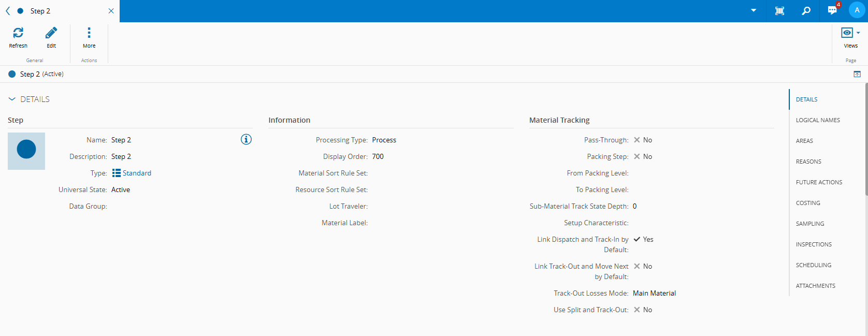The image size is (868, 336).
Task: Open the chat notifications icon
Action: tap(833, 10)
